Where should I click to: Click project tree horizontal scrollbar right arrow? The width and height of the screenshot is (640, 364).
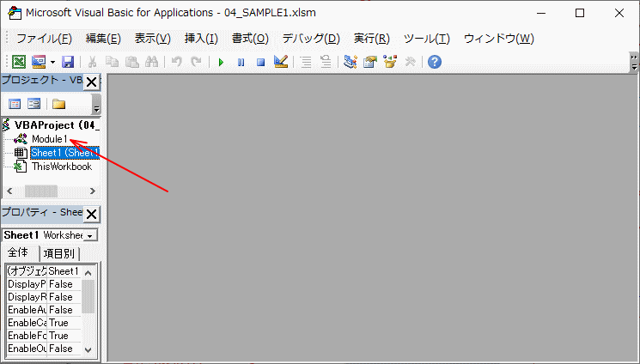click(x=93, y=191)
